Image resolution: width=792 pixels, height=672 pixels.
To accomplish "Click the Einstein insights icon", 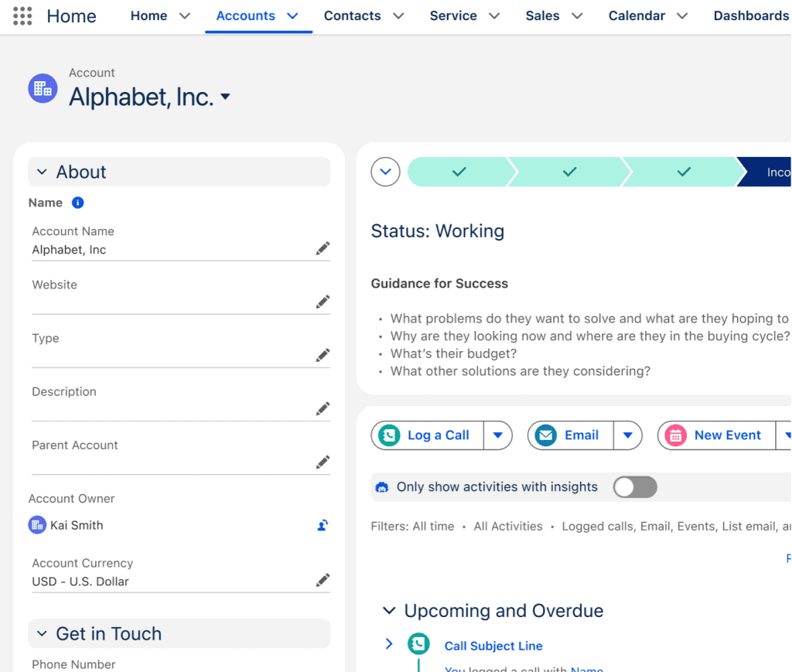I will point(382,487).
